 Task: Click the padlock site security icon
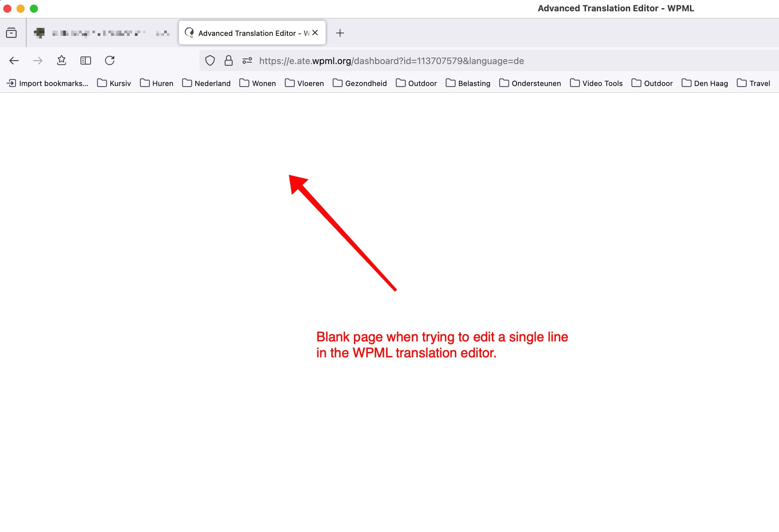(229, 61)
